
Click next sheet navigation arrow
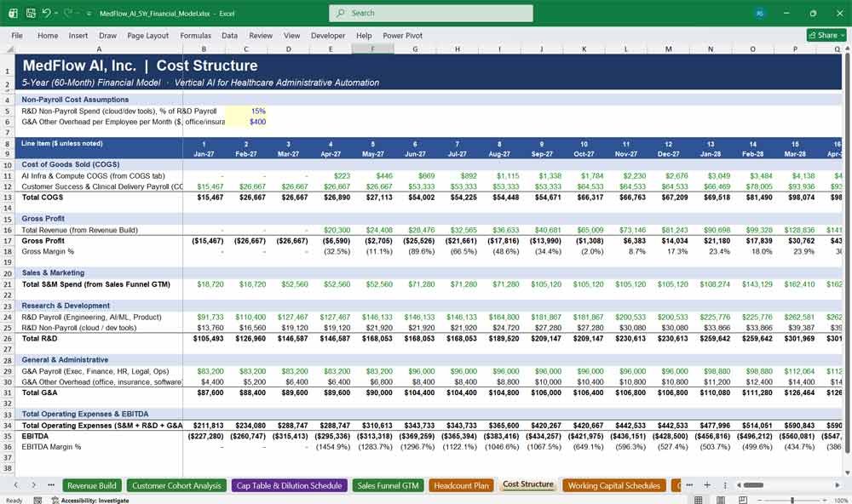34,484
